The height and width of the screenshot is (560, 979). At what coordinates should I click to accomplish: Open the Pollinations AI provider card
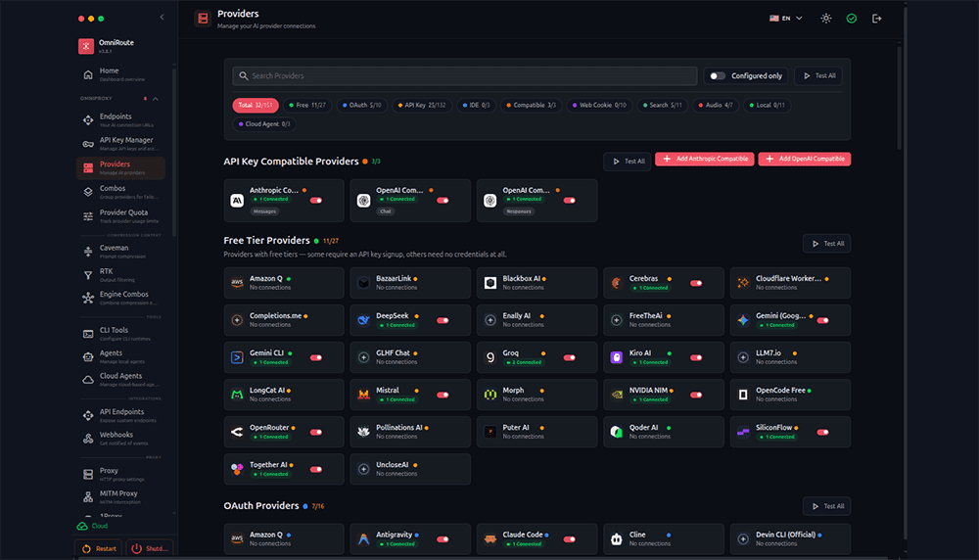[410, 432]
